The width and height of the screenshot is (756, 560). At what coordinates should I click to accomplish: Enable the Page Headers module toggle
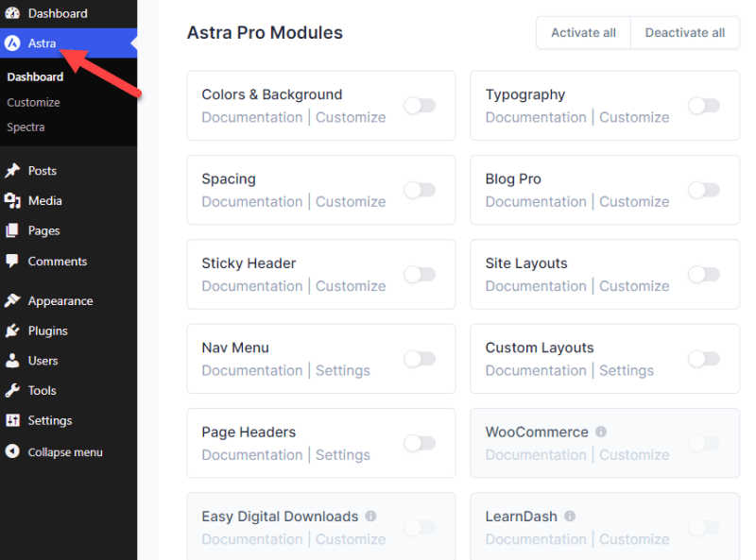(420, 443)
